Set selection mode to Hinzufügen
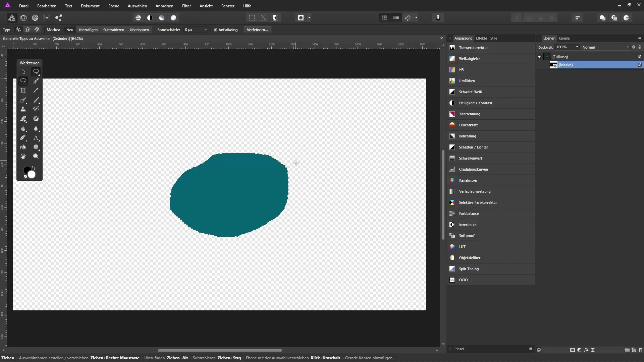The width and height of the screenshot is (644, 362). [88, 30]
